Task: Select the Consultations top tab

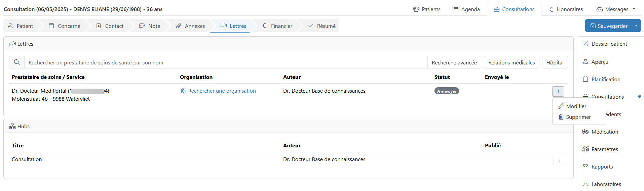Action: (x=514, y=9)
